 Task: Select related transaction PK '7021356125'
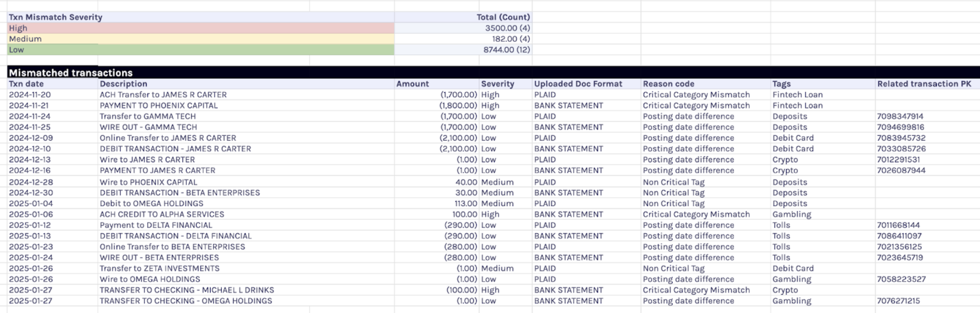[x=927, y=247]
